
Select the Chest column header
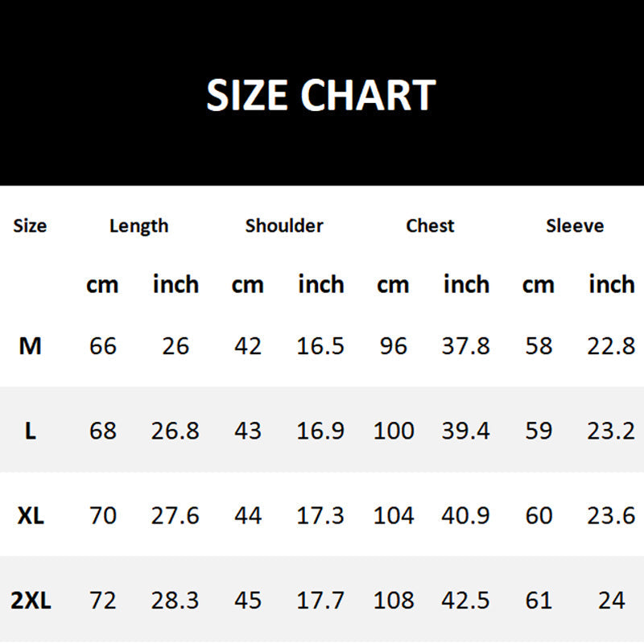[430, 226]
